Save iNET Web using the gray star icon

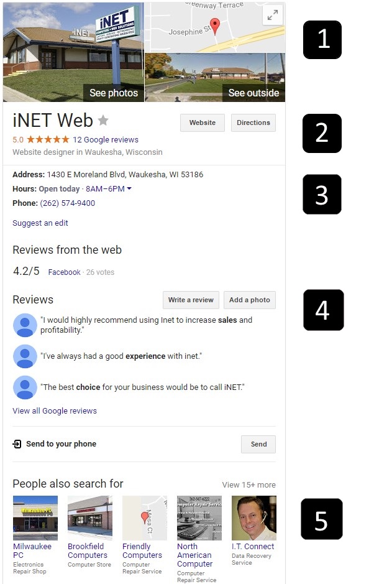coord(103,120)
